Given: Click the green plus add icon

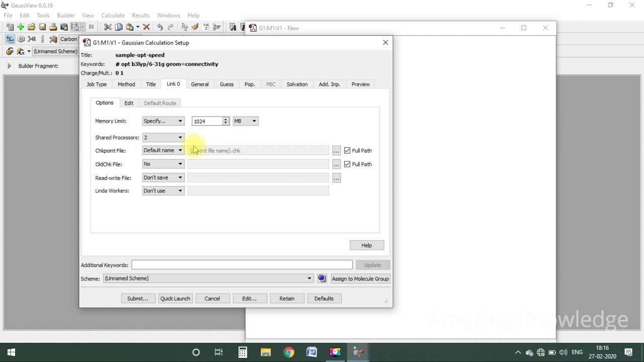Looking at the screenshot, I should (x=21, y=27).
